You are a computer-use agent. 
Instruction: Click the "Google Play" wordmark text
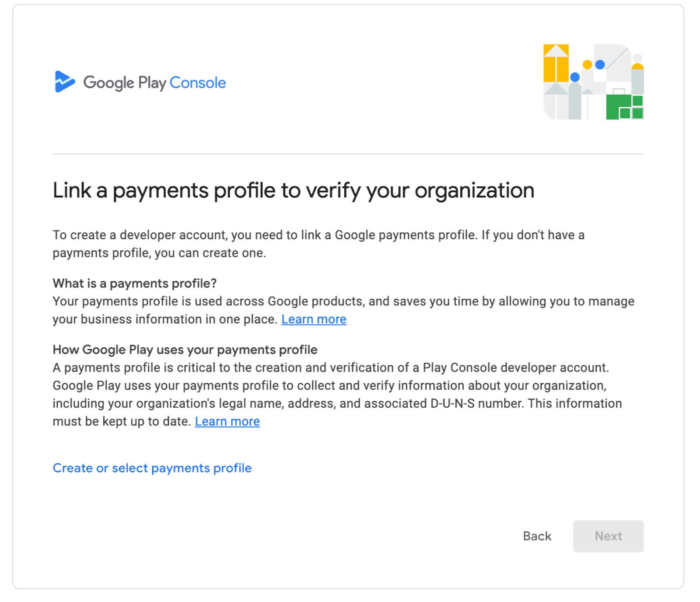tap(125, 83)
